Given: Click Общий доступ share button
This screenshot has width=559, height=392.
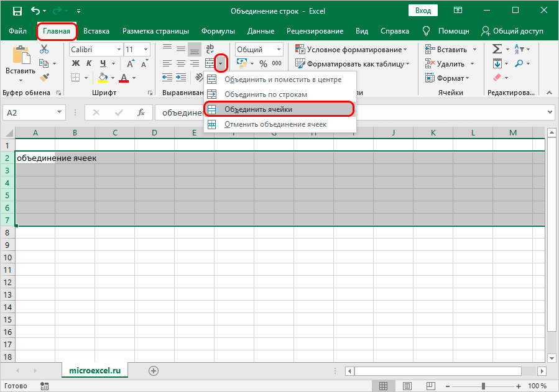Looking at the screenshot, I should tap(512, 31).
